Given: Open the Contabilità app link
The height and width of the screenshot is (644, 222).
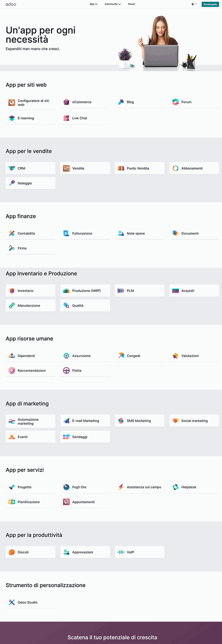Looking at the screenshot, I should coord(26,233).
